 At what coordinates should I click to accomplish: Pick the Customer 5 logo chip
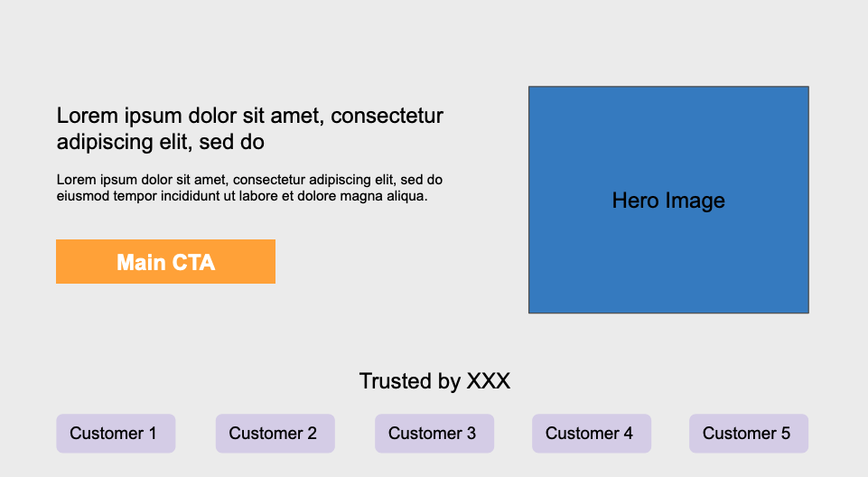click(x=749, y=434)
